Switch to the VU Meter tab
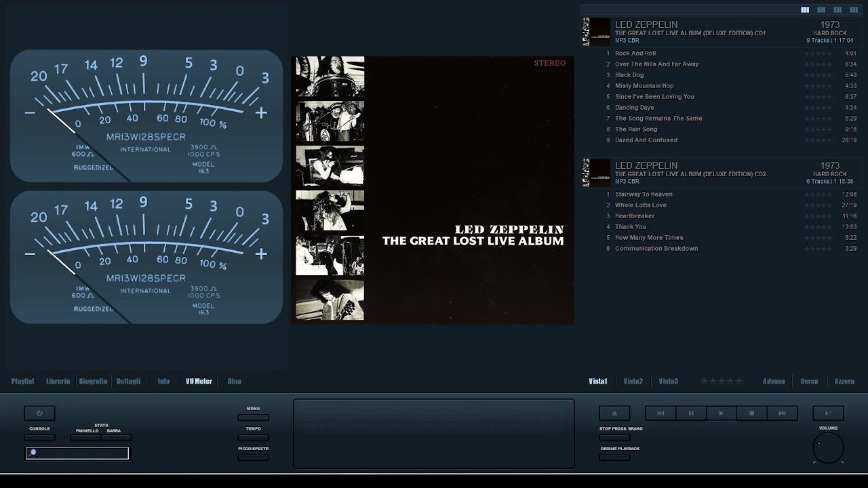This screenshot has width=868, height=488. click(x=199, y=382)
